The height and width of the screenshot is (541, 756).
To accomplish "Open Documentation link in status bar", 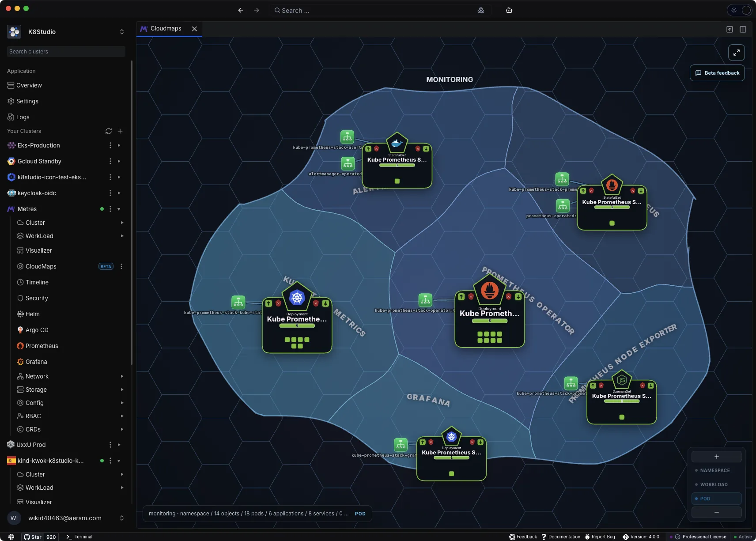I will pyautogui.click(x=561, y=537).
